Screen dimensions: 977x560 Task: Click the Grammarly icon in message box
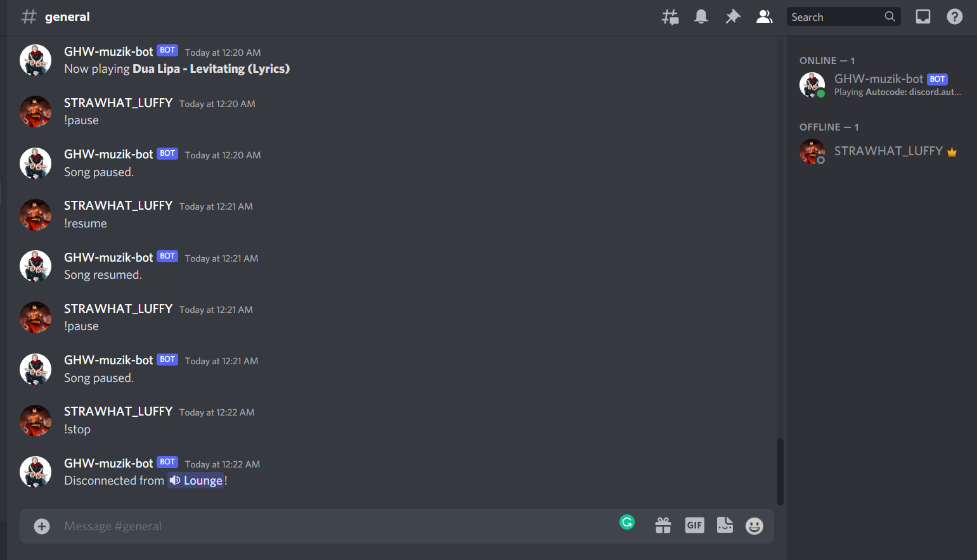[x=627, y=522]
